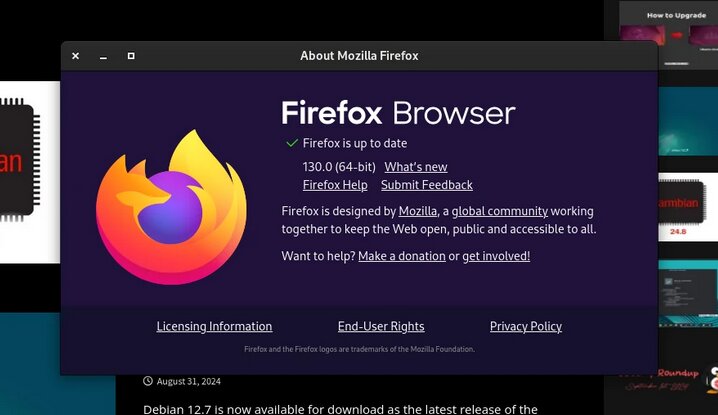Open the Licensing Information link
The width and height of the screenshot is (718, 415).
214,326
